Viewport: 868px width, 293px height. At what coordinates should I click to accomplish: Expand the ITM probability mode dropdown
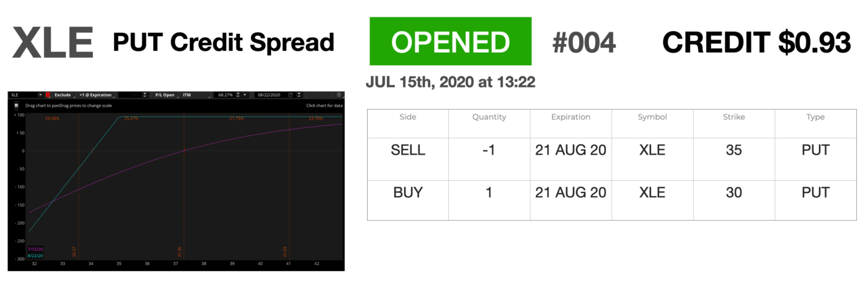pos(193,95)
